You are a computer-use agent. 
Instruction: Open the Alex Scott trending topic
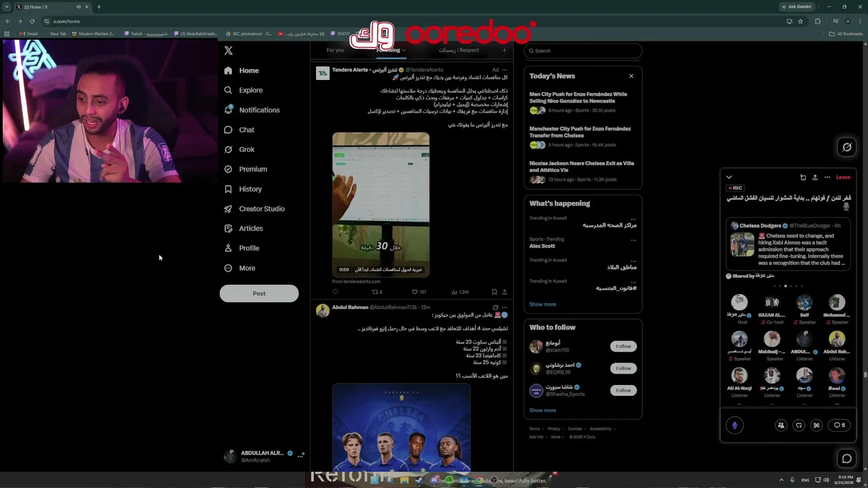pyautogui.click(x=542, y=246)
